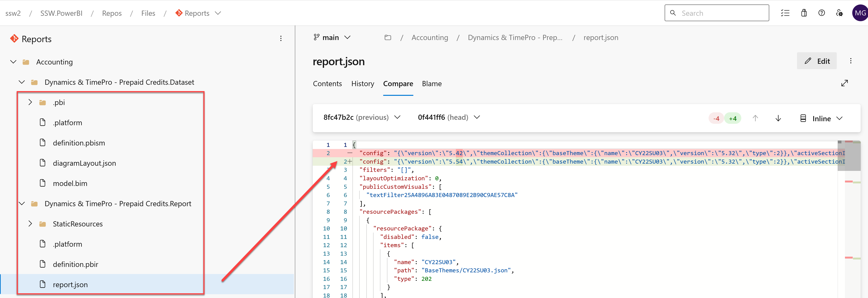Switch to the Blame tab
Image resolution: width=868 pixels, height=298 pixels.
432,84
